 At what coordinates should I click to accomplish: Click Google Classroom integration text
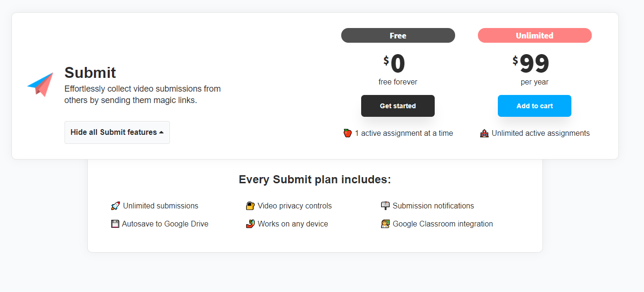click(x=442, y=224)
